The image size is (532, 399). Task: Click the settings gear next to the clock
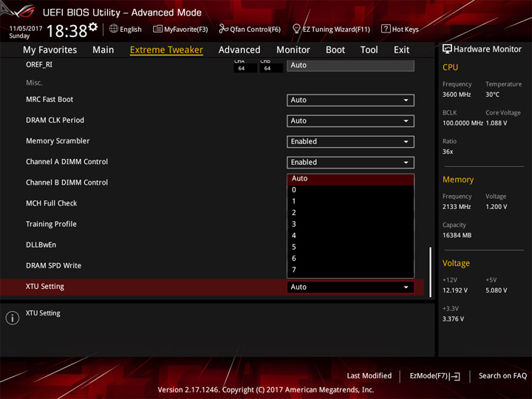[x=93, y=27]
